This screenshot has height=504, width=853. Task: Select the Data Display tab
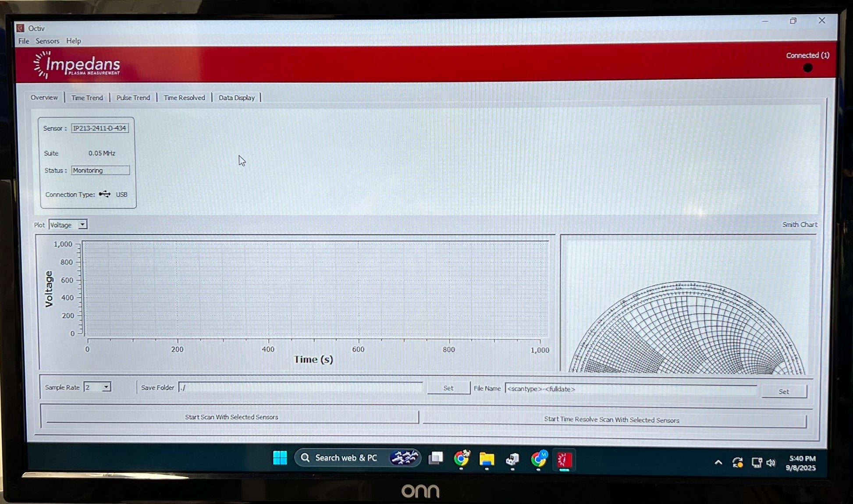237,98
